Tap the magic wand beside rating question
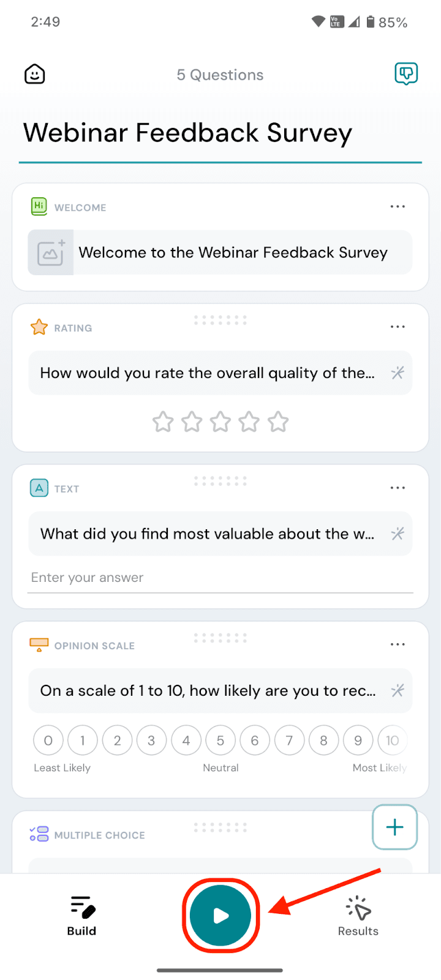Screen dimensions: 441x980 [398, 372]
